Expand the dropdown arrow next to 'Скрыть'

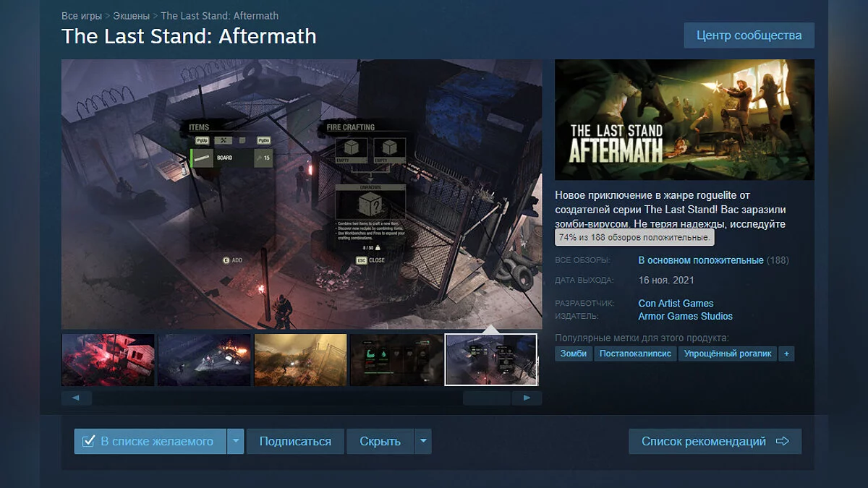tap(423, 441)
